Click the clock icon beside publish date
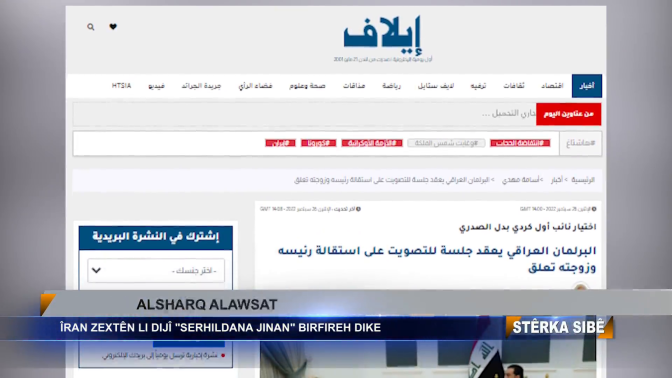Image resolution: width=672 pixels, height=378 pixels. coord(594,209)
